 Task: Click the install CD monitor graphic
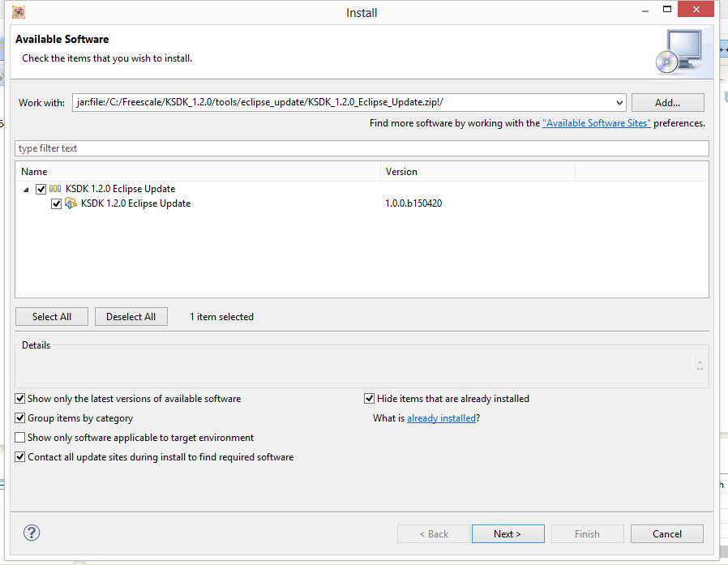click(679, 51)
